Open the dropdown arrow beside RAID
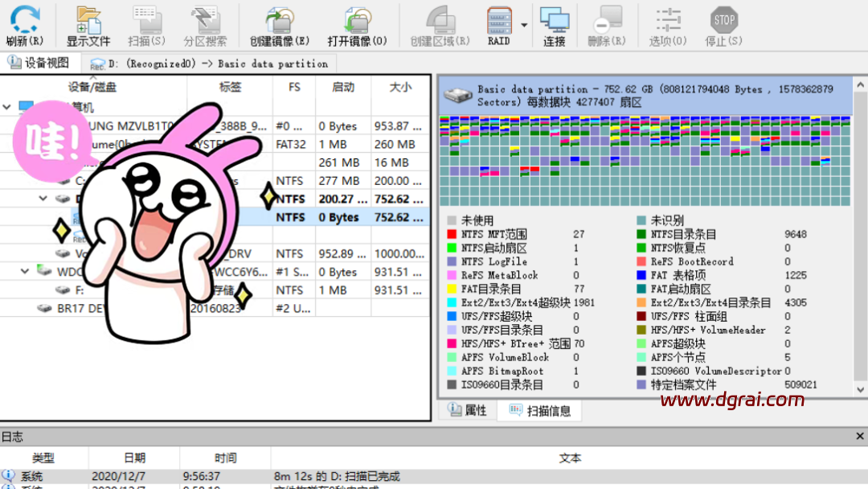This screenshot has width=868, height=489. (x=524, y=24)
